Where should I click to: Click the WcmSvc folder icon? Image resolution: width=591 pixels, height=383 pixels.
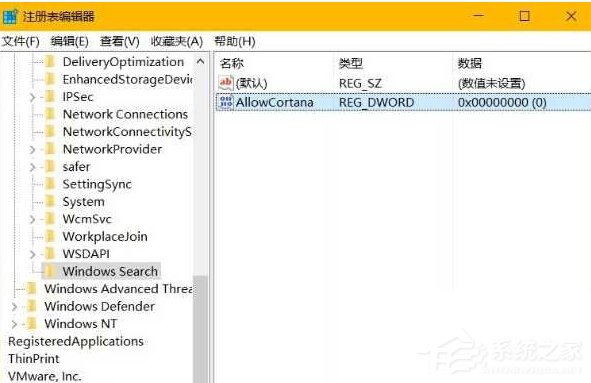(50, 219)
